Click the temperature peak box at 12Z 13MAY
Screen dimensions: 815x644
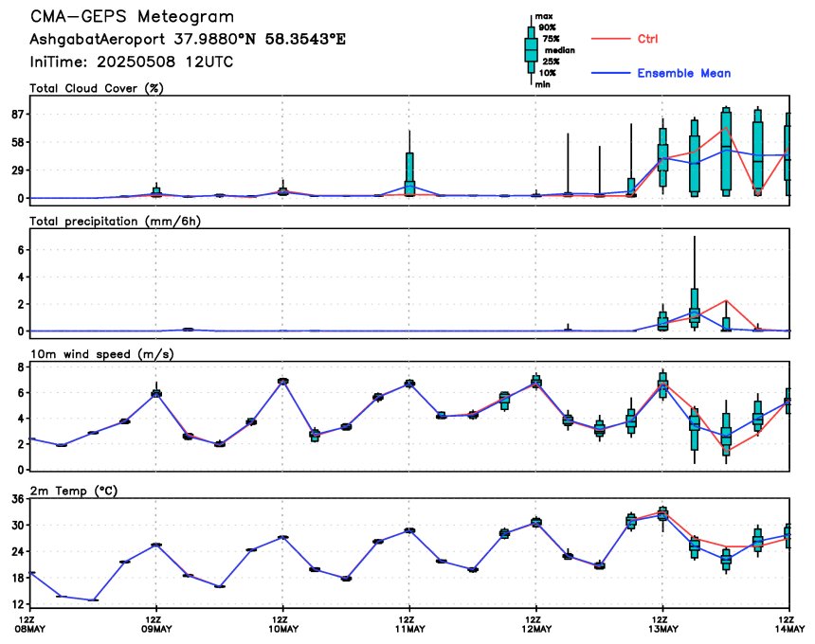[x=662, y=513]
